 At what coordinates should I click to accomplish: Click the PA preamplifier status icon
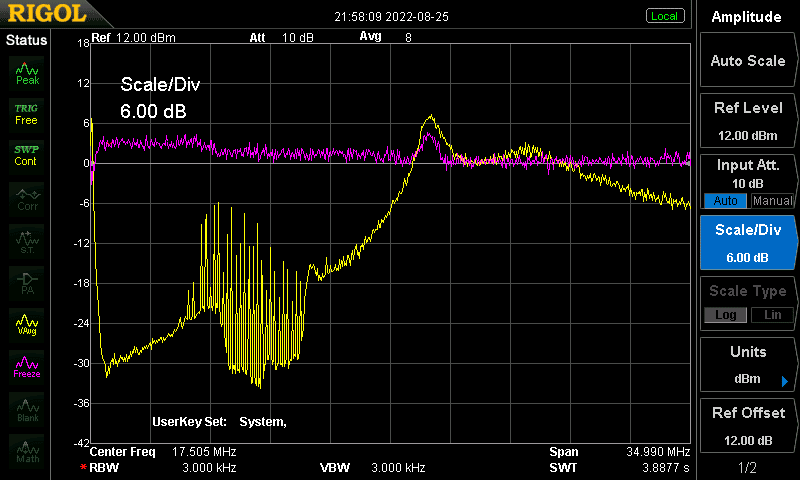[x=27, y=284]
